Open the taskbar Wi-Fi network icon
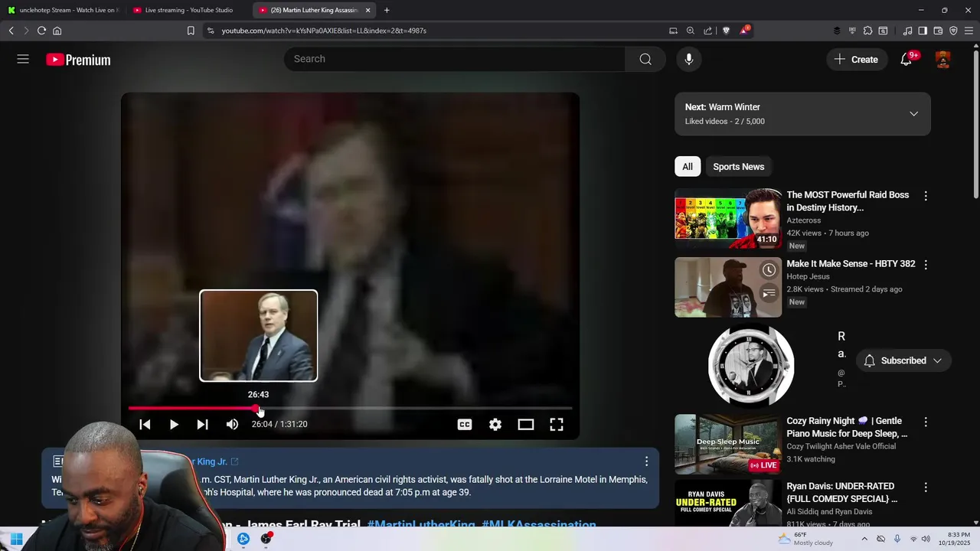Image resolution: width=980 pixels, height=551 pixels. tap(913, 539)
